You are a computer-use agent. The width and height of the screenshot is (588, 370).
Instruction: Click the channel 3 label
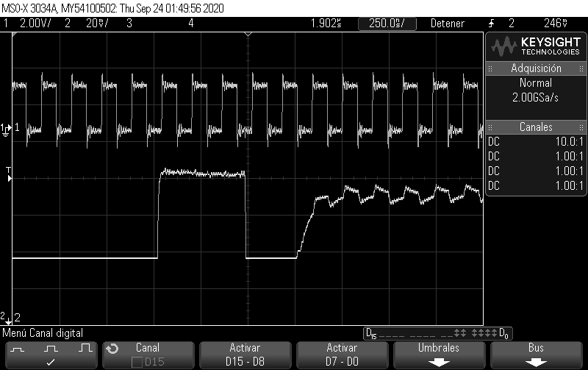[129, 24]
